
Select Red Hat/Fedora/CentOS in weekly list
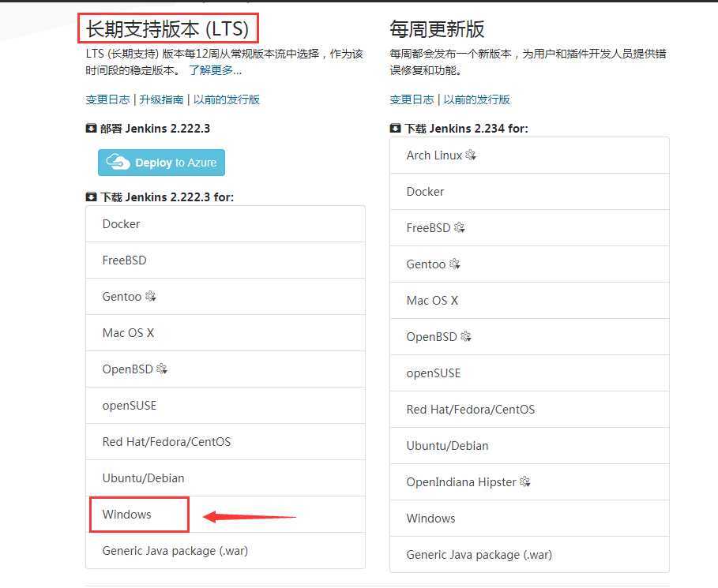pyautogui.click(x=529, y=409)
